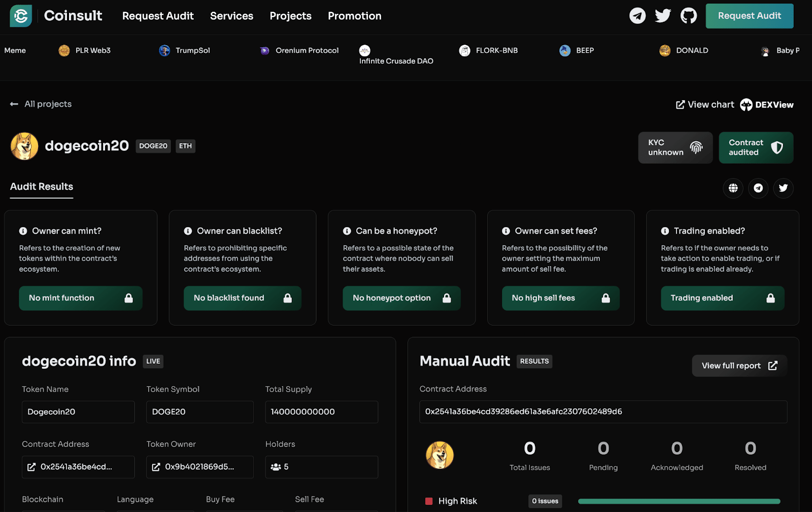Click the Orenium Protocol token icon
The width and height of the screenshot is (812, 512).
pyautogui.click(x=264, y=50)
